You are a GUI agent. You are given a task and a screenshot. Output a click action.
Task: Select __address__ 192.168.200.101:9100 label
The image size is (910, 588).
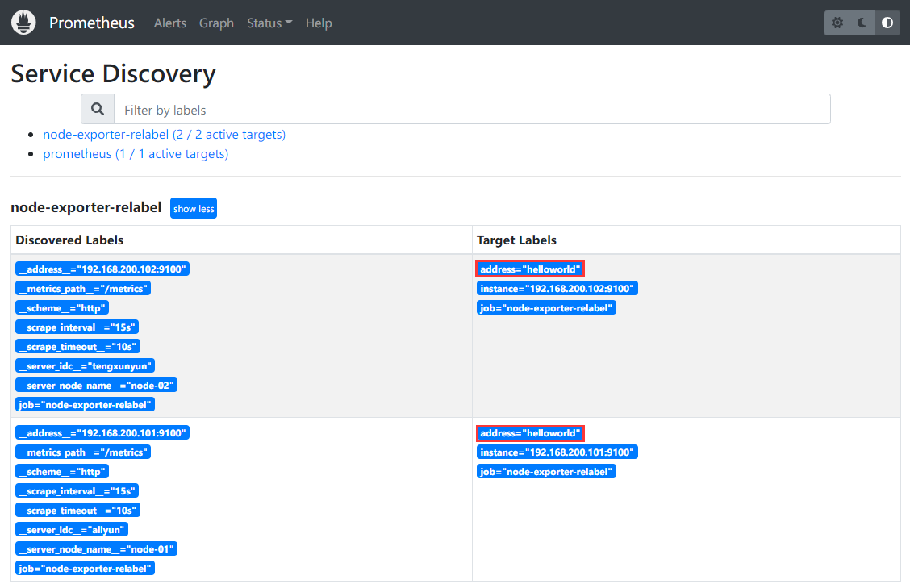click(102, 433)
